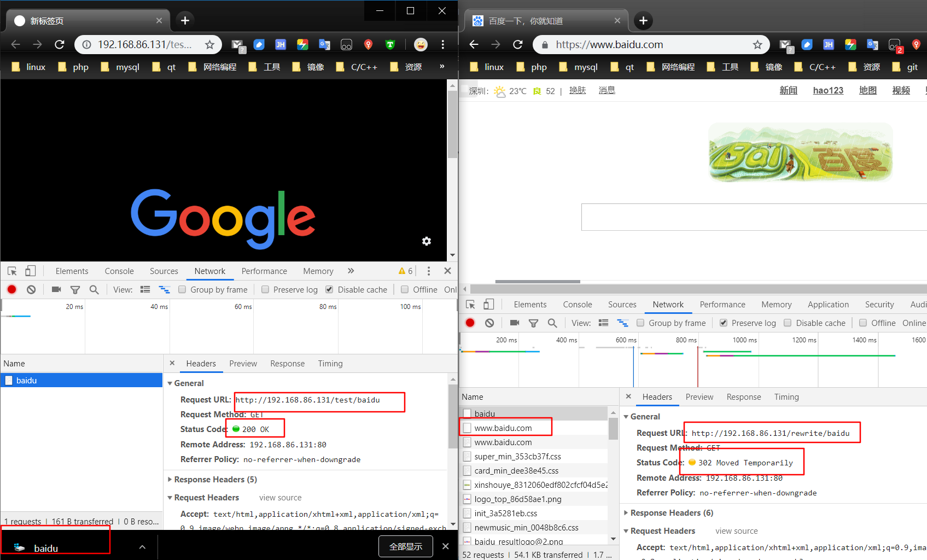
Task: Enable Group by frame in left DevTools
Action: [x=182, y=289]
